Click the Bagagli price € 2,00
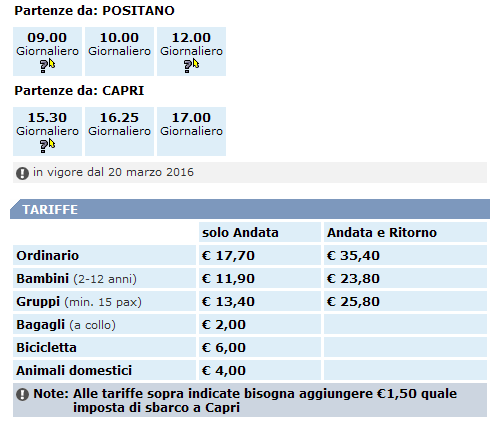 coord(224,324)
